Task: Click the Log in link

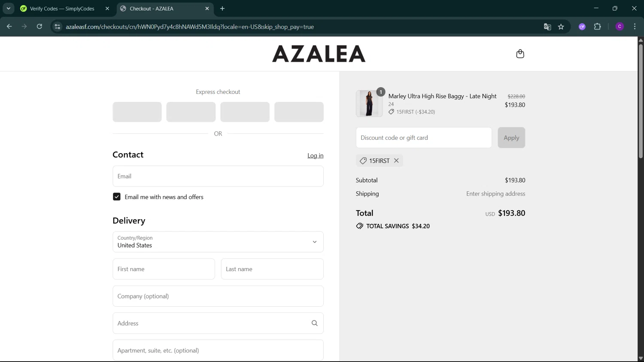Action: point(315,155)
